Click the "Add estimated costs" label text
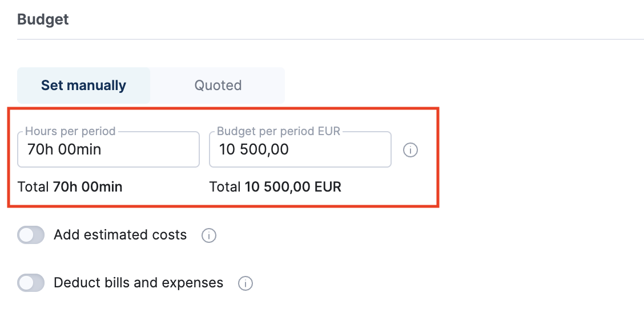The width and height of the screenshot is (644, 309). (120, 235)
